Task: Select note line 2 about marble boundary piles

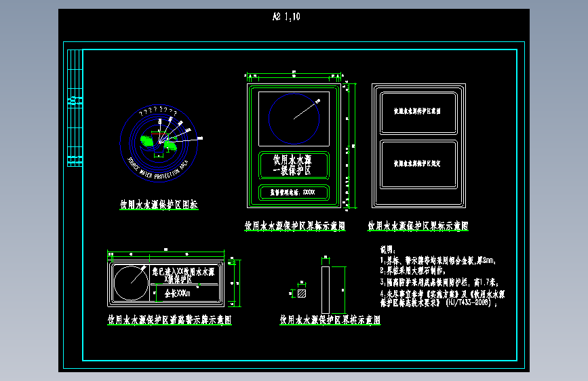Action: (413, 270)
